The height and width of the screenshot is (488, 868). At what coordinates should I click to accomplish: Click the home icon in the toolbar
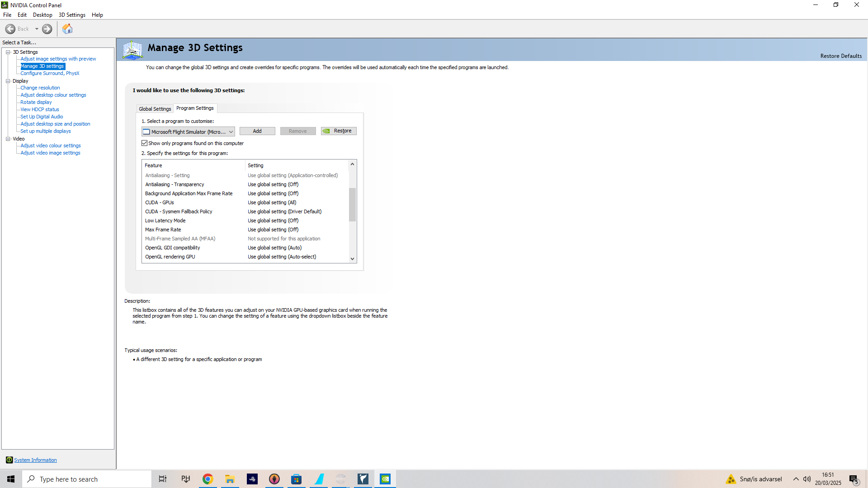[67, 28]
